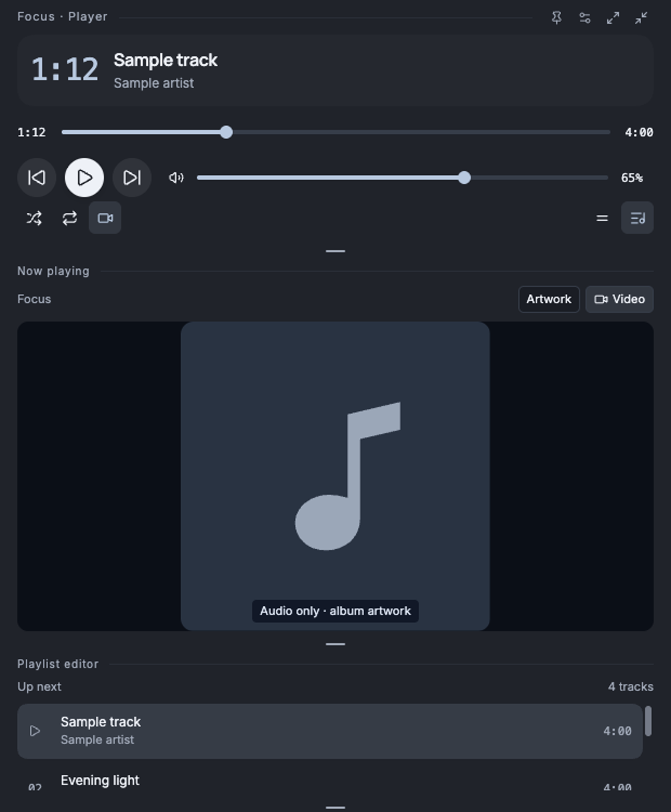
Task: Toggle the playlist queue button
Action: tap(637, 218)
